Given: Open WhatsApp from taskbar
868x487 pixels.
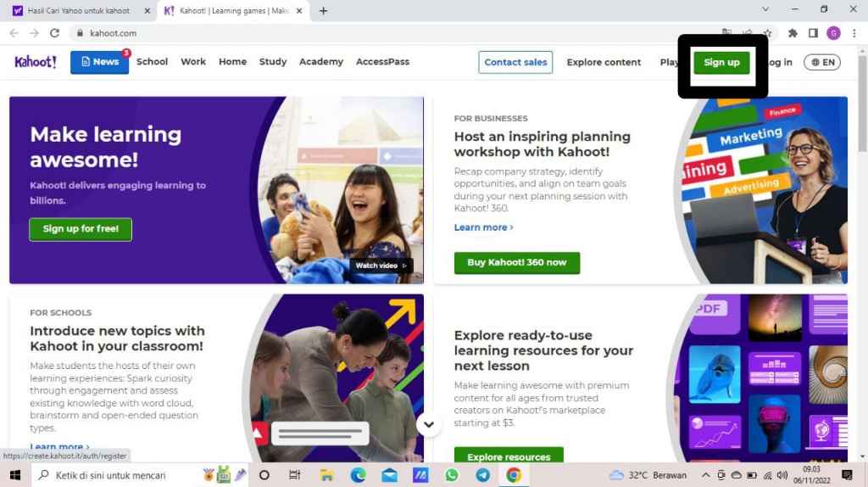Looking at the screenshot, I should point(452,475).
